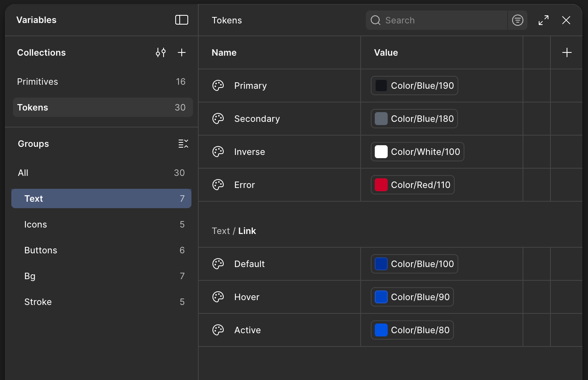
Task: Open the Color/Blue/100 value chip
Action: click(414, 264)
